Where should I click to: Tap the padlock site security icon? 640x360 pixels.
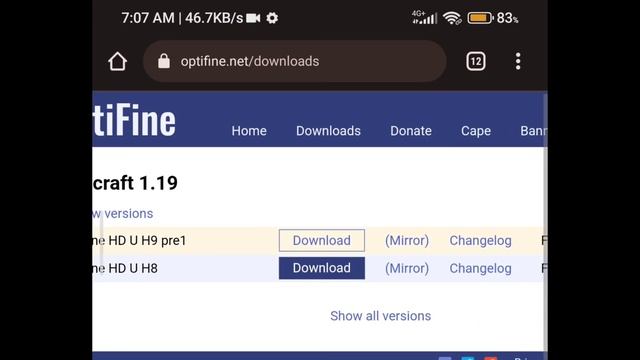164,61
